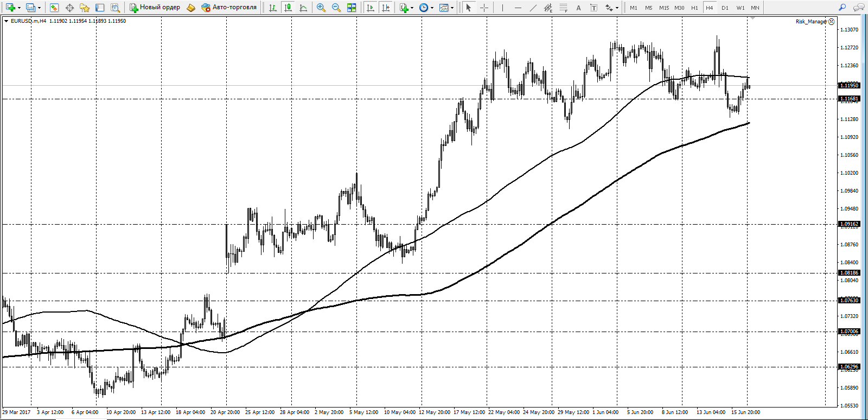Click the chart shift triangle marker
868x420 pixels.
point(752,18)
